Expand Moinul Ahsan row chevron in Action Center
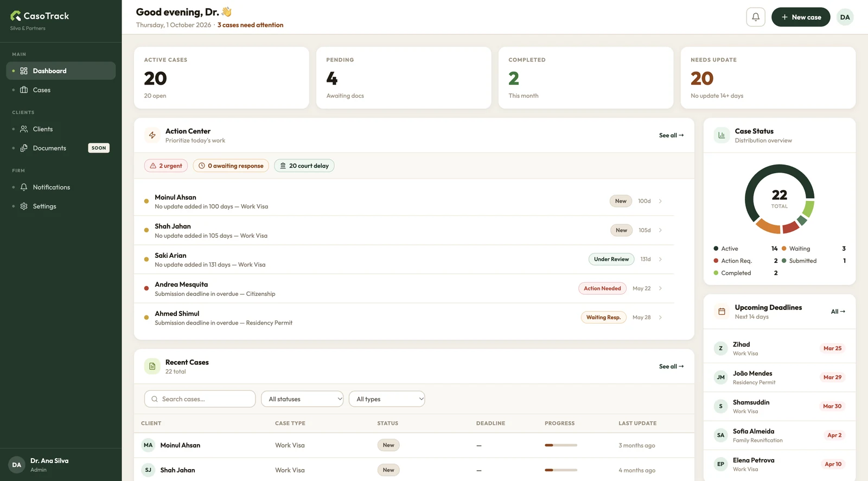This screenshot has height=481, width=868. click(660, 201)
